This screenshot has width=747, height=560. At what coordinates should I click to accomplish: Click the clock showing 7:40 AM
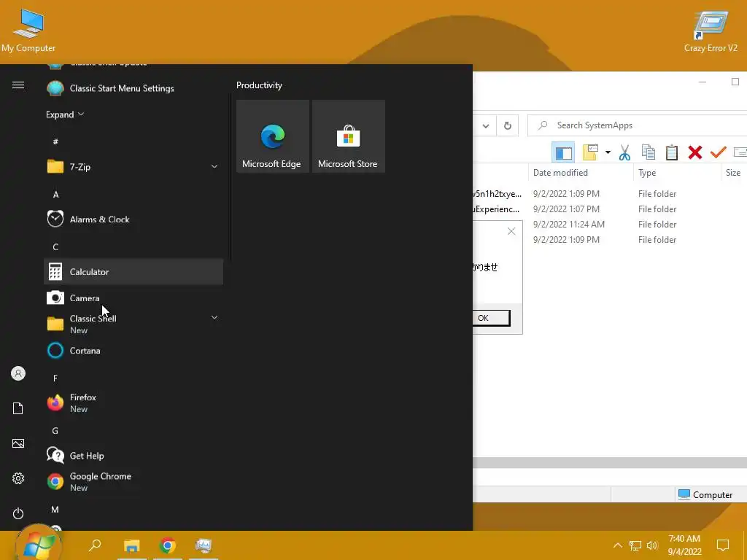pos(684,545)
